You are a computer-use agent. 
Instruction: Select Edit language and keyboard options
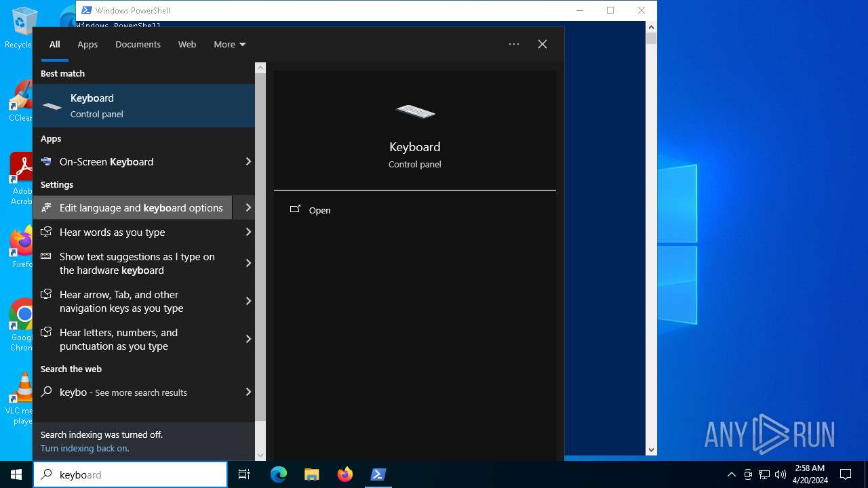pyautogui.click(x=132, y=207)
